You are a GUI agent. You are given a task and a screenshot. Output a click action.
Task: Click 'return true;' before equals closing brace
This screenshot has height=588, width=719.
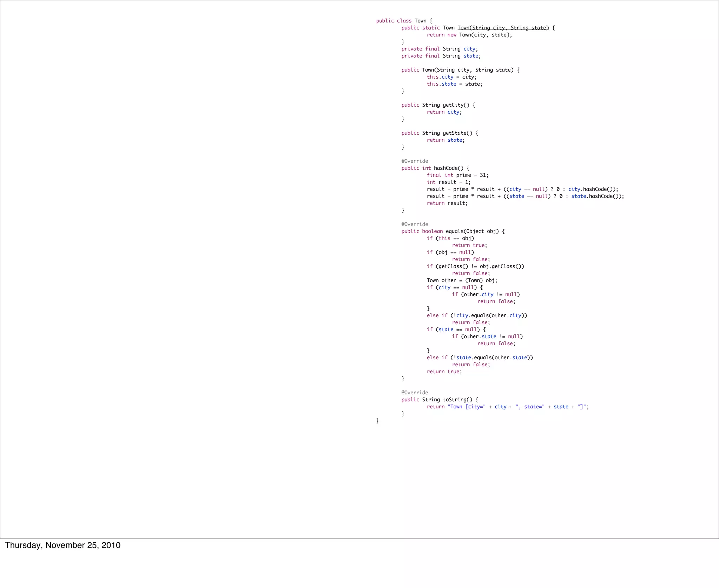click(x=444, y=372)
